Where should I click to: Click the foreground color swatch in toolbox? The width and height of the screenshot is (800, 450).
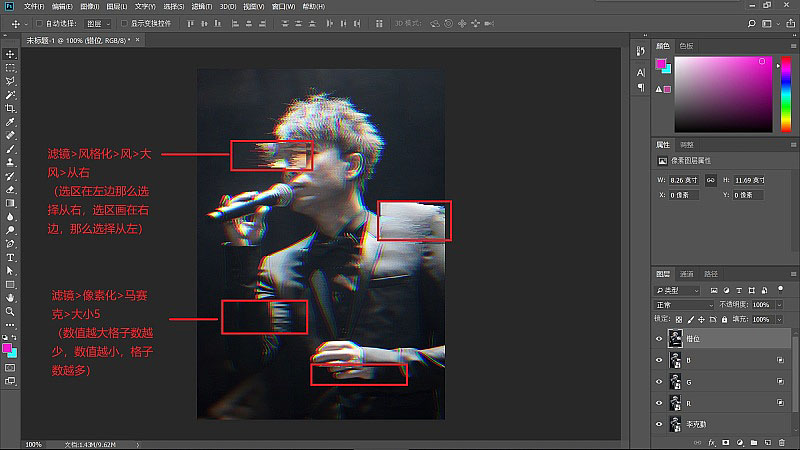click(x=7, y=348)
